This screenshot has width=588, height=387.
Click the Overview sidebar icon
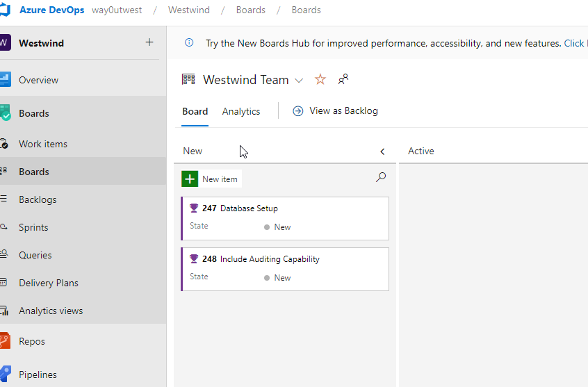[x=5, y=80]
